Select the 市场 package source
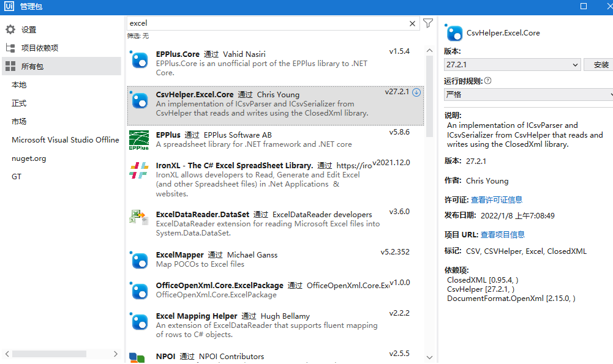 (19, 122)
